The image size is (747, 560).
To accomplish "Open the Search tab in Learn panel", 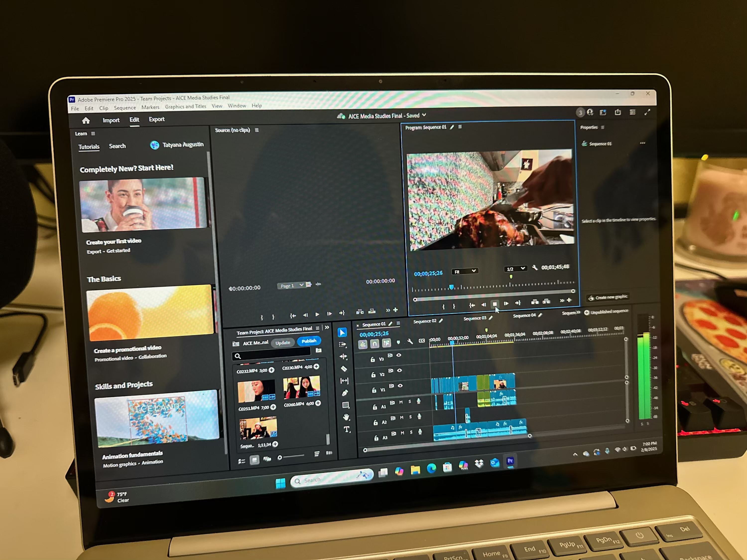I will [x=117, y=146].
